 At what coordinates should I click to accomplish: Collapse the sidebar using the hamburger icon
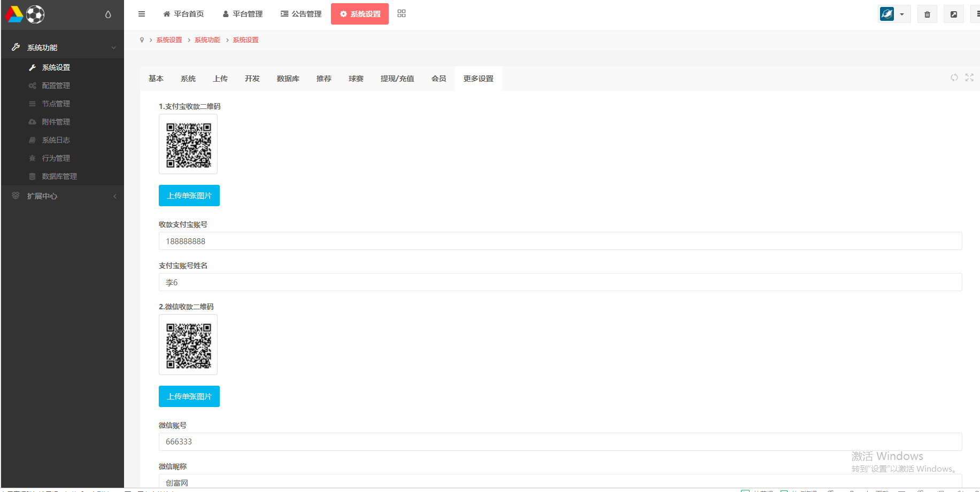141,14
